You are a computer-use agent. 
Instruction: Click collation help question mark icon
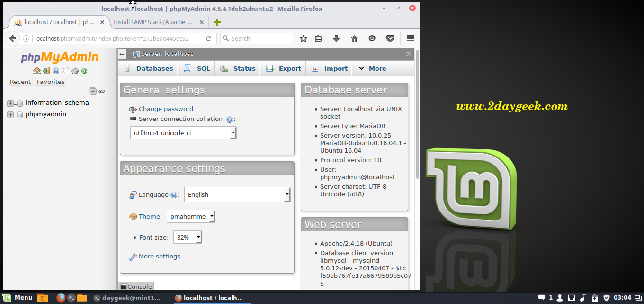tap(230, 120)
